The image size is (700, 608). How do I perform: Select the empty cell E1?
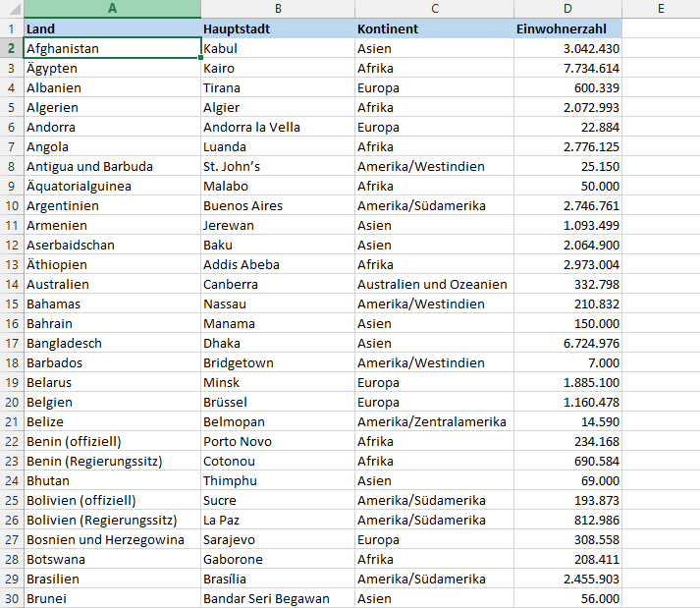click(x=661, y=28)
